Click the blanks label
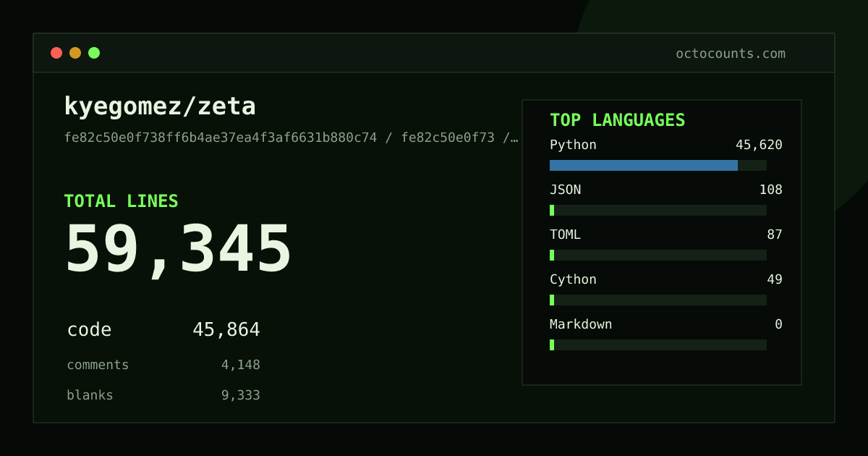Screen dimensions: 868x456 point(90,395)
